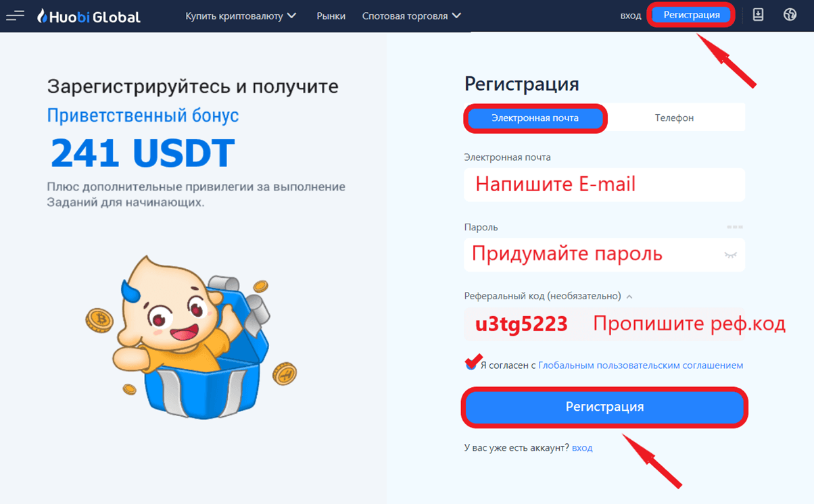Select the Электронная почта tab
This screenshot has width=814, height=504.
click(x=535, y=118)
